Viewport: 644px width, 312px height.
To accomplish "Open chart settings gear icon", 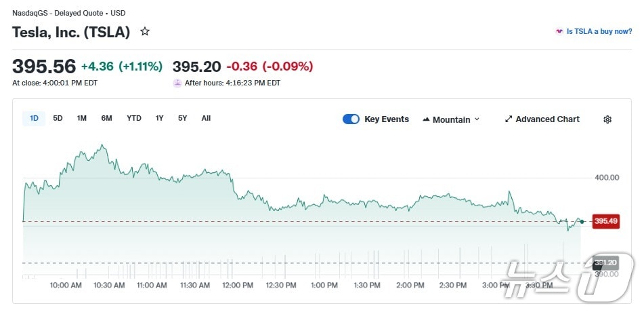I will click(x=607, y=119).
